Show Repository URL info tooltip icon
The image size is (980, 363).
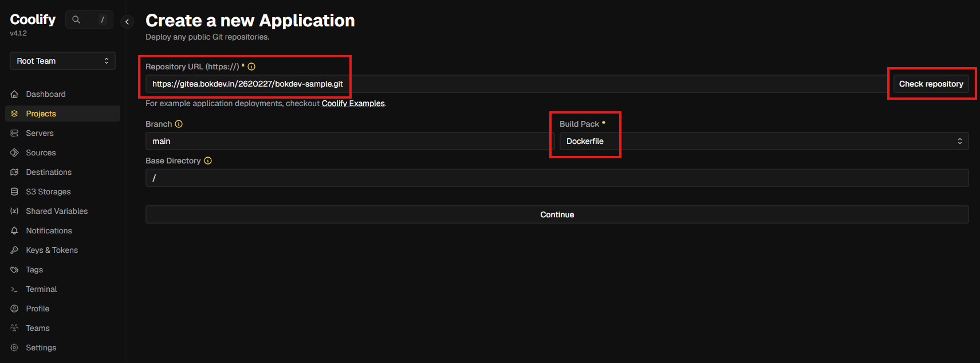pyautogui.click(x=251, y=67)
